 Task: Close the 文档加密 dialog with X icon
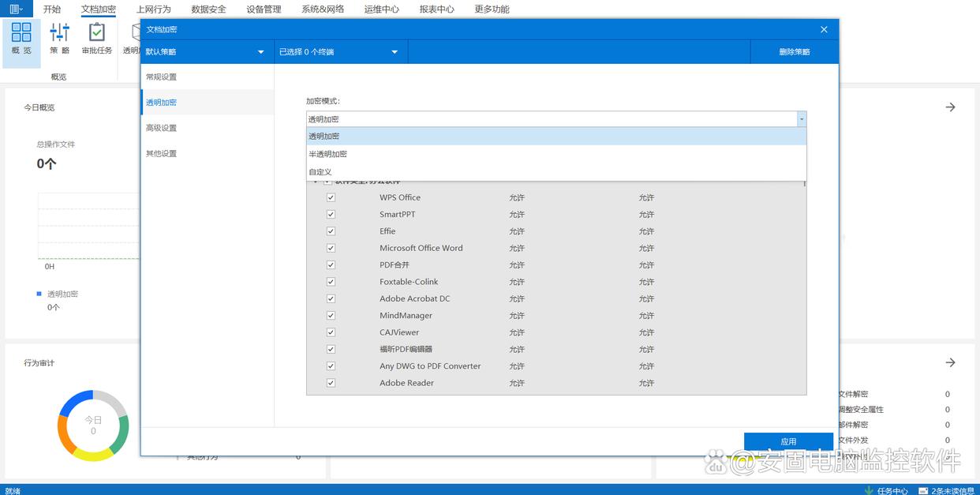[x=824, y=29]
